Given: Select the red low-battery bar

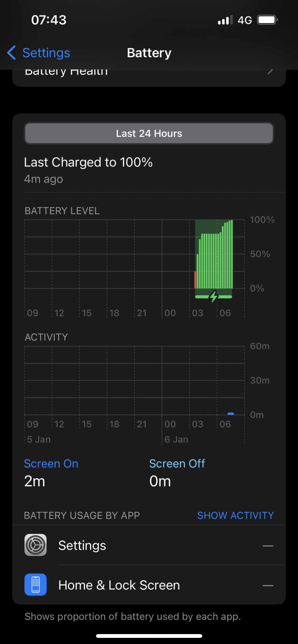Looking at the screenshot, I should tap(195, 280).
